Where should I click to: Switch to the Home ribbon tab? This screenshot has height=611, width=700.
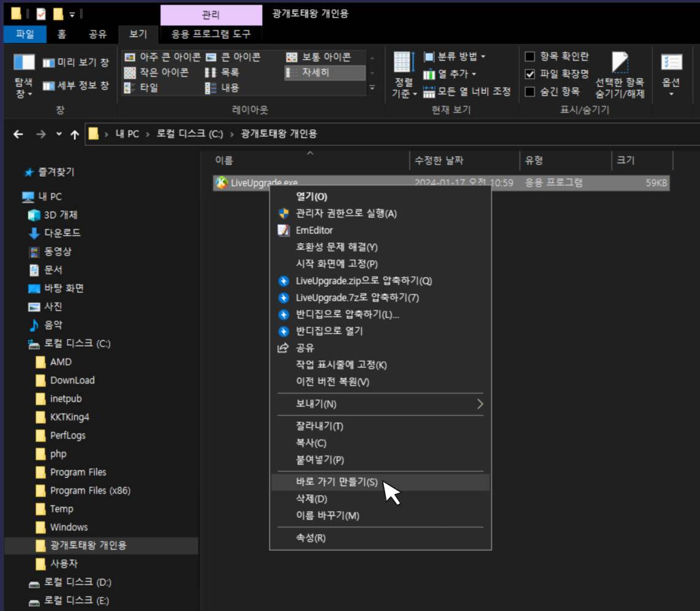pos(62,34)
